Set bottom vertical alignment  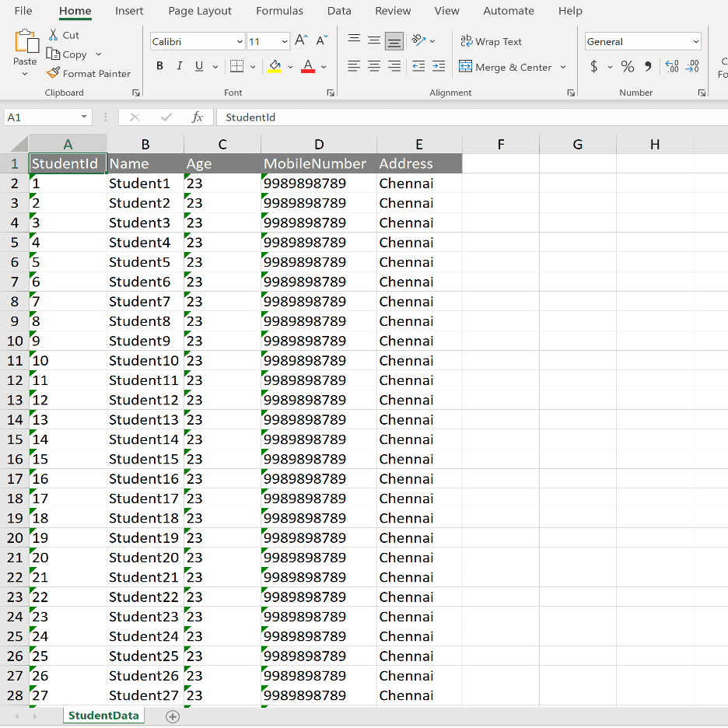394,41
